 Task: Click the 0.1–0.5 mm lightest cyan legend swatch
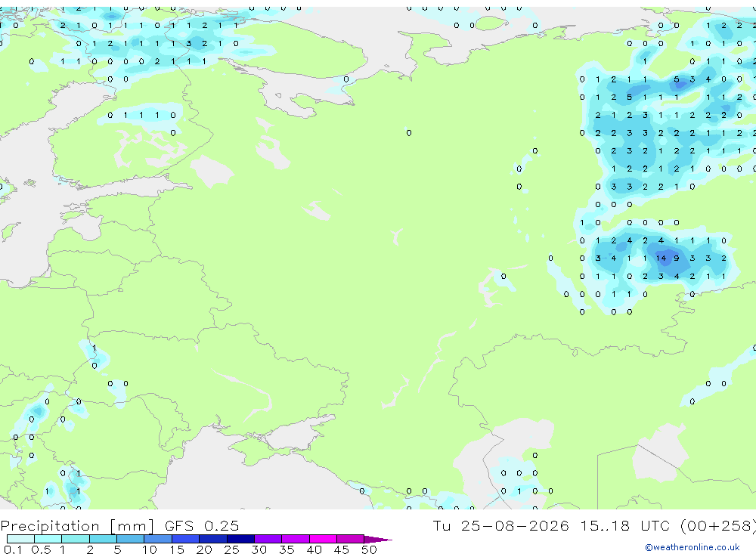click(20, 539)
